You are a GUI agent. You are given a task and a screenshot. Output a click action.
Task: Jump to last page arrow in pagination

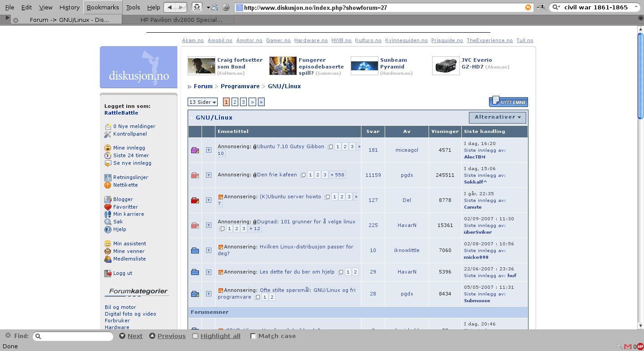pos(261,102)
